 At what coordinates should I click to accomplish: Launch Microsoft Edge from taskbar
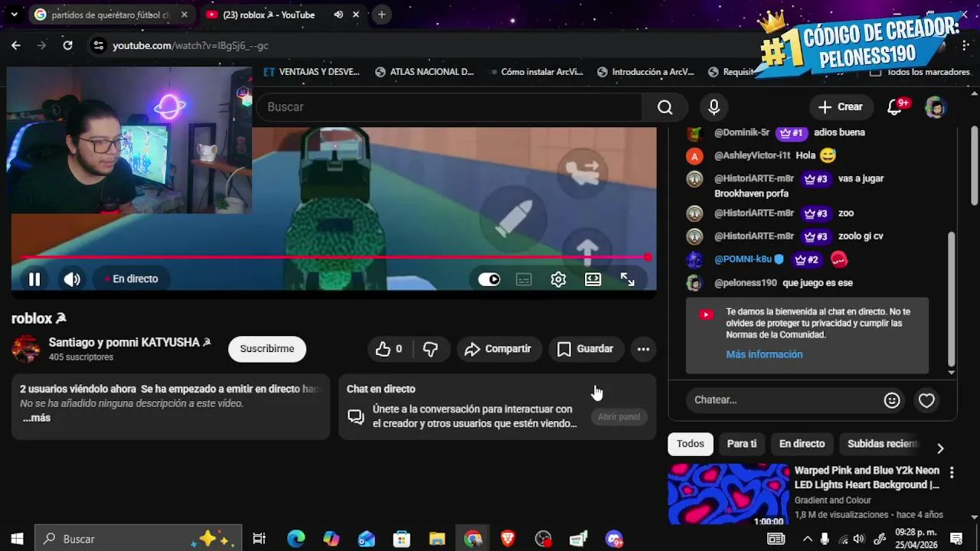coord(296,539)
